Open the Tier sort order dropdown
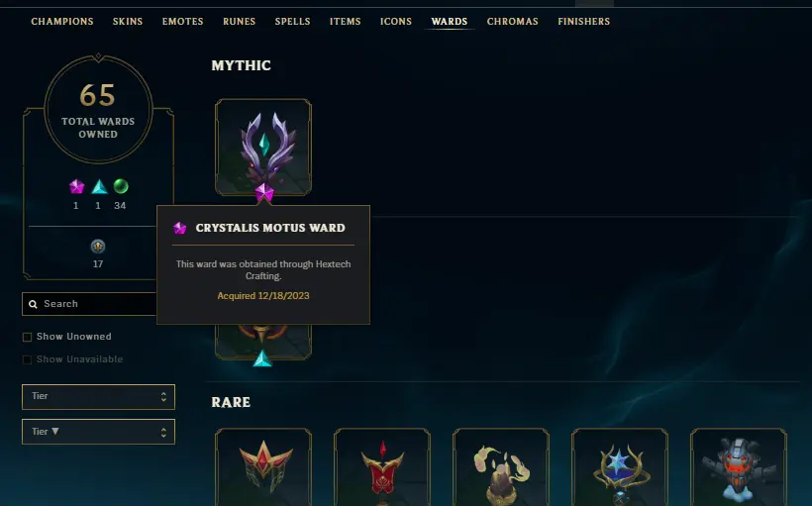This screenshot has height=506, width=812. pyautogui.click(x=98, y=432)
